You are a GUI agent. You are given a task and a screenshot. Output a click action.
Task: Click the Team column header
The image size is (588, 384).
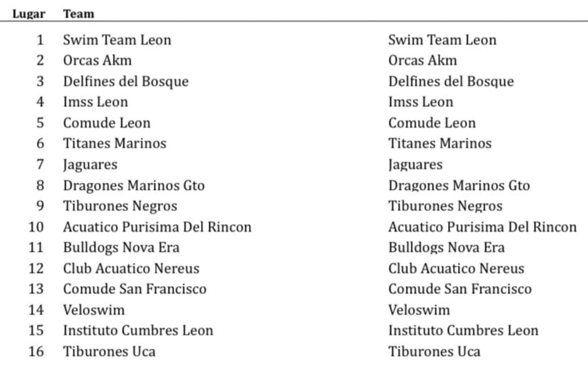click(78, 14)
